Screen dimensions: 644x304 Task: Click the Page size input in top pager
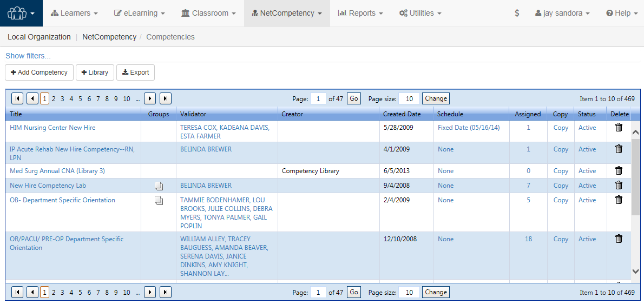(x=409, y=98)
